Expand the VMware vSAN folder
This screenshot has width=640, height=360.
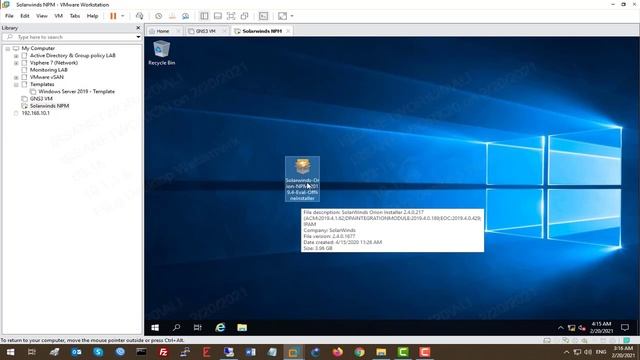point(16,77)
